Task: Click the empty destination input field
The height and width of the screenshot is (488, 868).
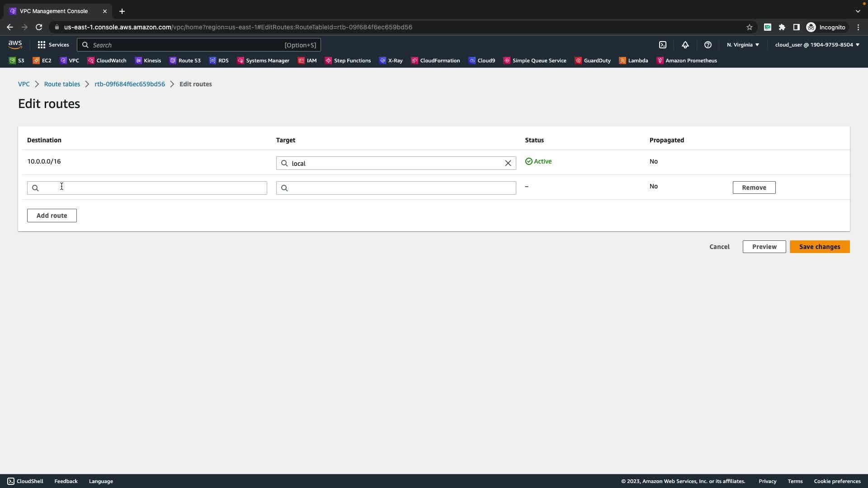Action: [x=147, y=188]
